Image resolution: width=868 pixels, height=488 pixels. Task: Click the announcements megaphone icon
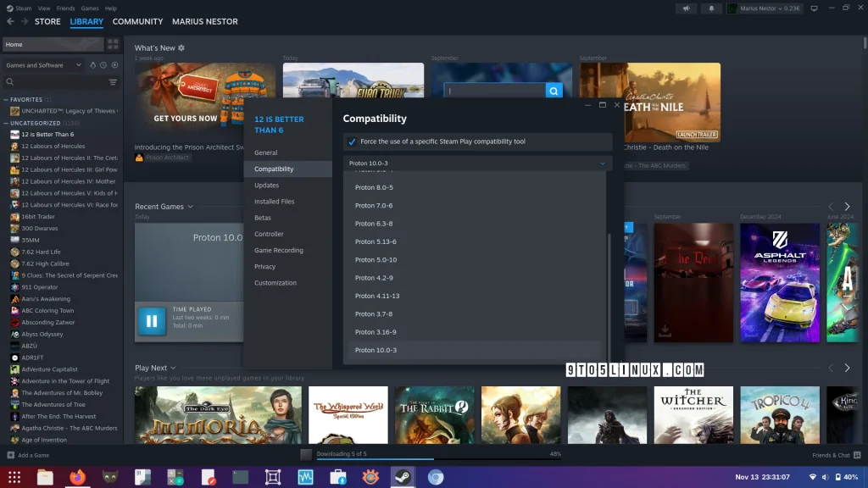pyautogui.click(x=687, y=8)
